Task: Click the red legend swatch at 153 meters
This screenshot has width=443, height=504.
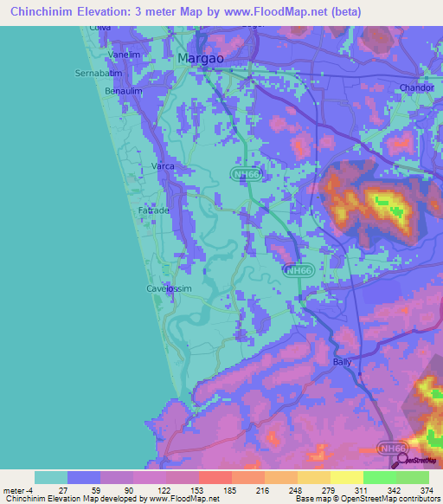Action: click(215, 478)
